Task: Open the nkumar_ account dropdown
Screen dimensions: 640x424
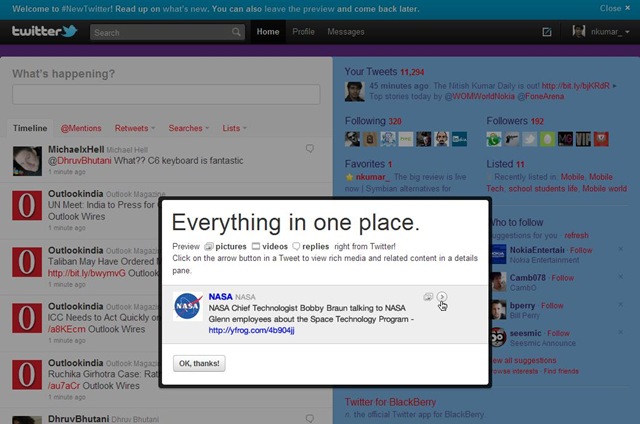Action: tap(600, 32)
